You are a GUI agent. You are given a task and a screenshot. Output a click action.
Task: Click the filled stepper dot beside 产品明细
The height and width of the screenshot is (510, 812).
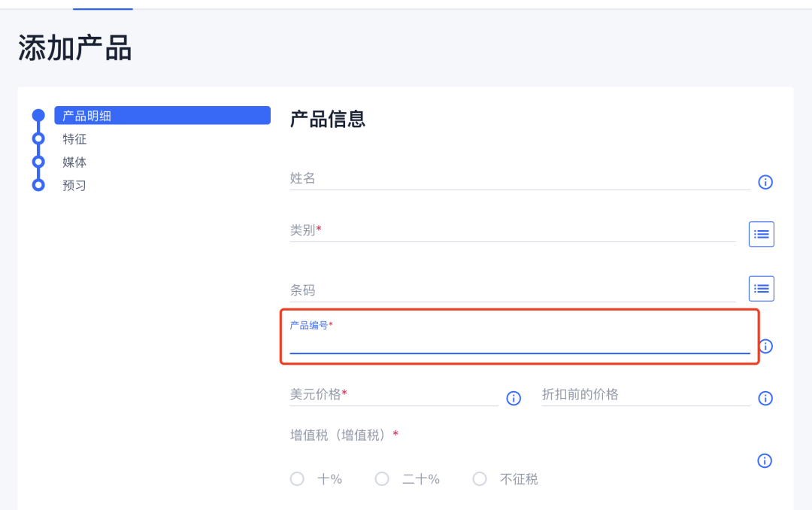point(38,115)
